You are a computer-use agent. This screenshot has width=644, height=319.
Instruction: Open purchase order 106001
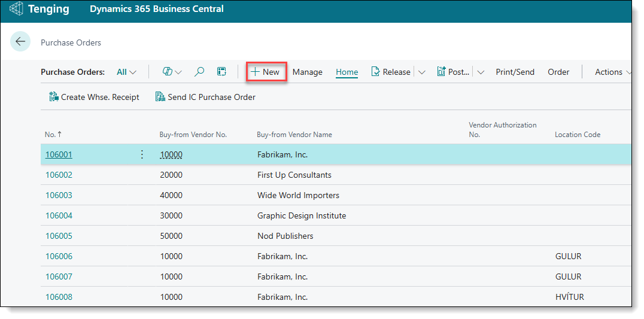point(59,154)
